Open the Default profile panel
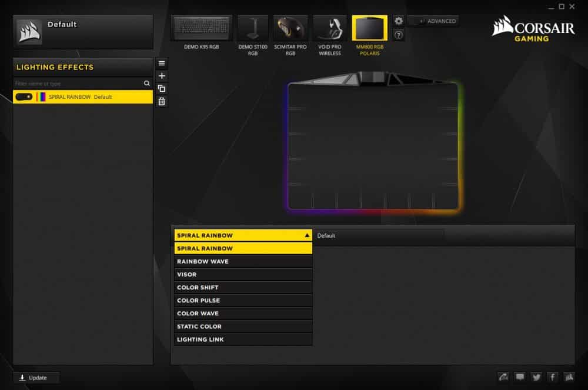This screenshot has height=390, width=588. 83,32
